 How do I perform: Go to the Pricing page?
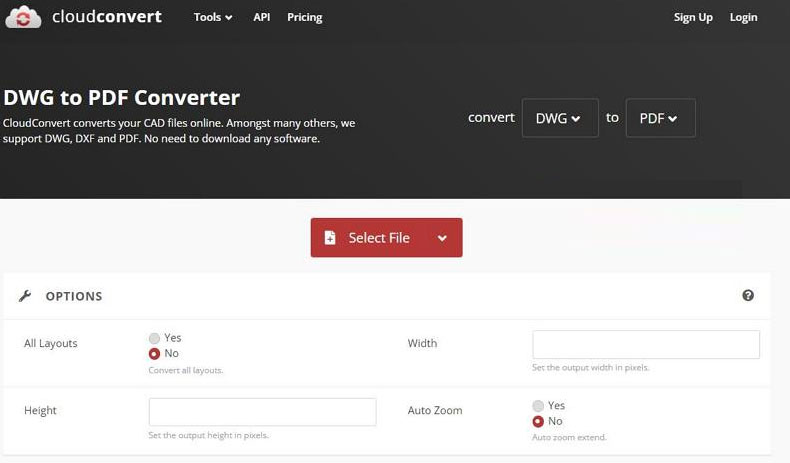click(x=304, y=17)
